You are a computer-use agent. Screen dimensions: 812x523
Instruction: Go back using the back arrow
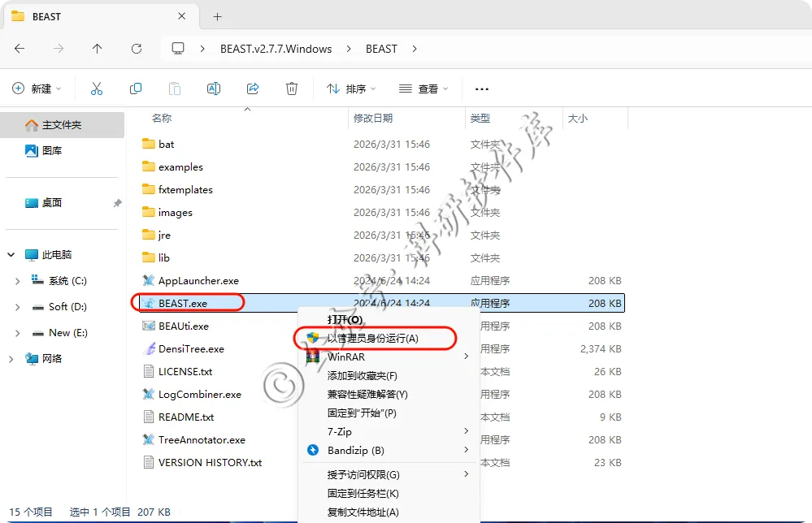click(x=20, y=49)
